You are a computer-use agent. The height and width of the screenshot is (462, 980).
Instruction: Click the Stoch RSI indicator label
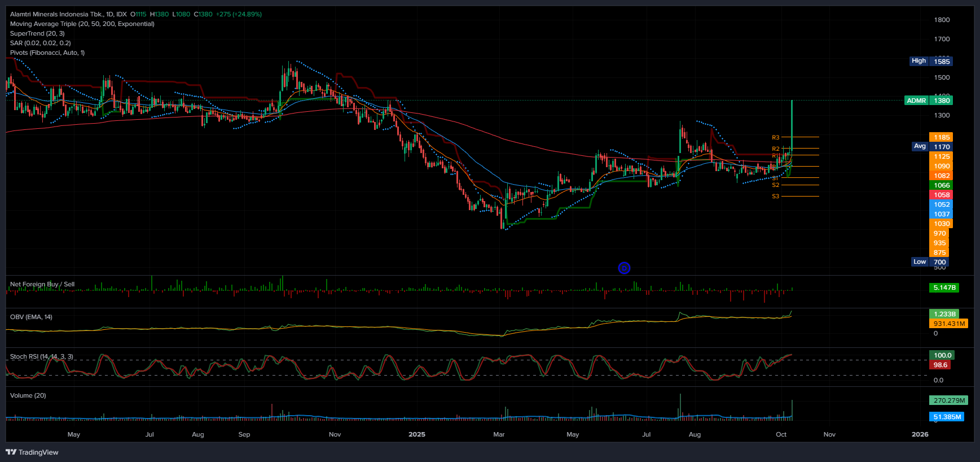(x=41, y=356)
